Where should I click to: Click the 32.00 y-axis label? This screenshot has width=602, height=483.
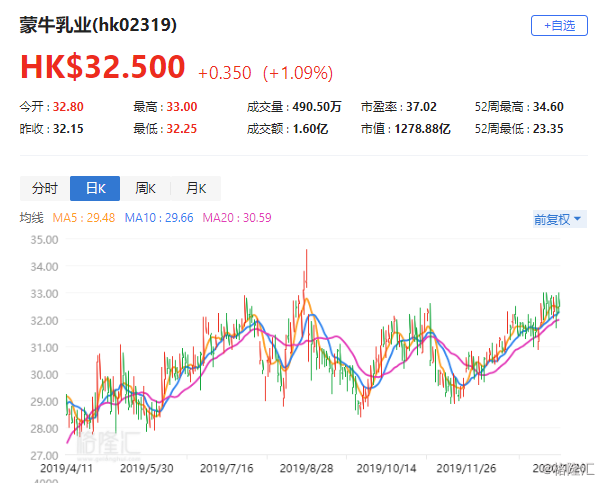point(45,321)
